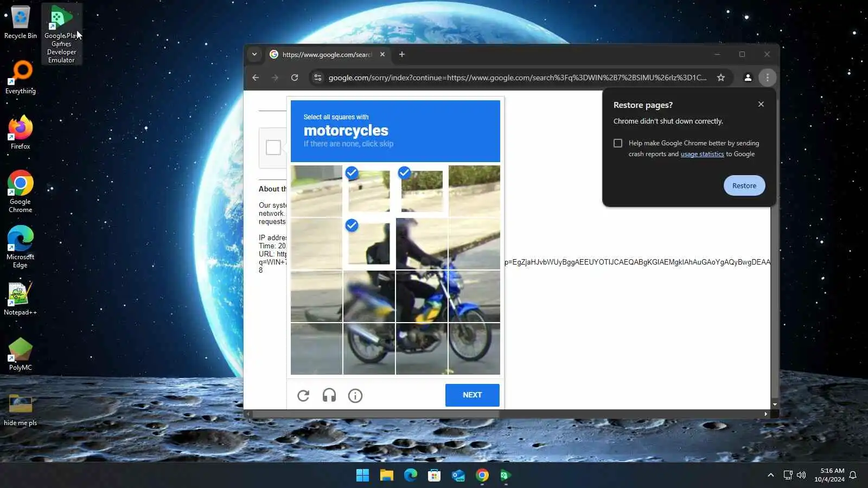Image resolution: width=868 pixels, height=488 pixels.
Task: Open the Chrome profile icon
Action: tap(748, 78)
